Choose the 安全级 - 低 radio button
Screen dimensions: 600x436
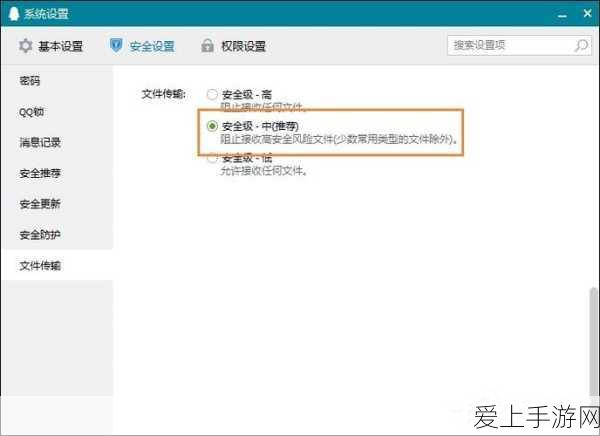(212, 158)
